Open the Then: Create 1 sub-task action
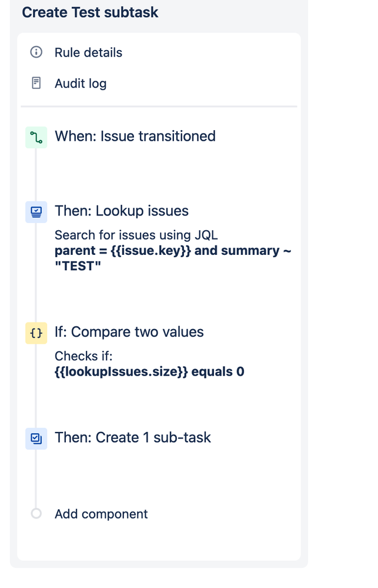Viewport: 378px width, 588px height. (x=133, y=438)
